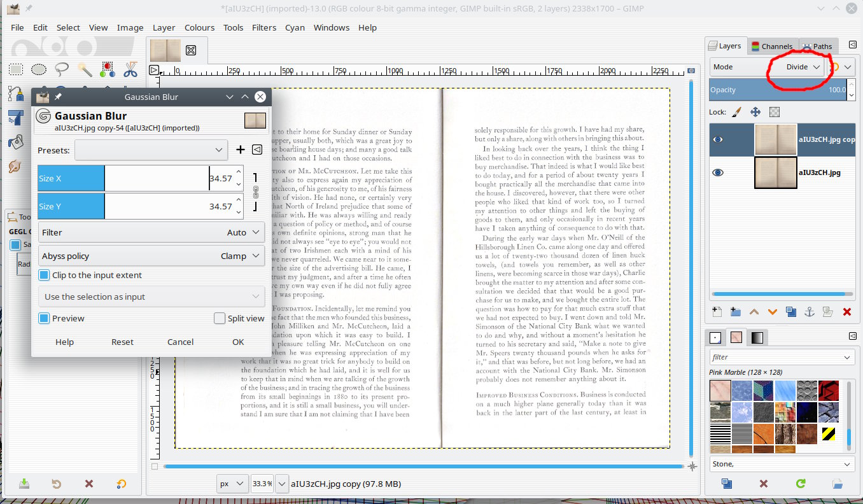Expand the Abyss policy Clamp dropdown

point(151,256)
